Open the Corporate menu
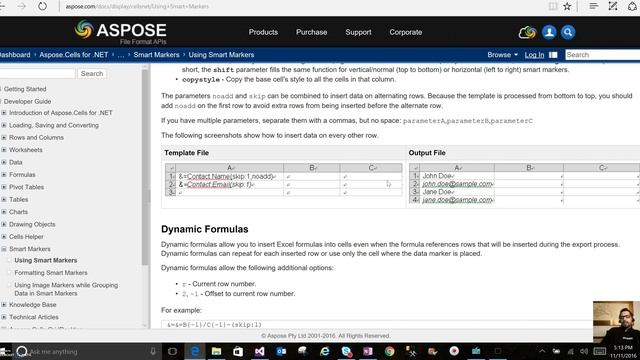 tap(406, 32)
